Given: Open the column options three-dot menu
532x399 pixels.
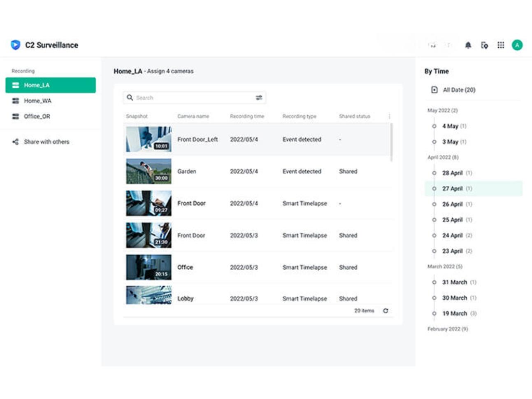Looking at the screenshot, I should click(389, 116).
